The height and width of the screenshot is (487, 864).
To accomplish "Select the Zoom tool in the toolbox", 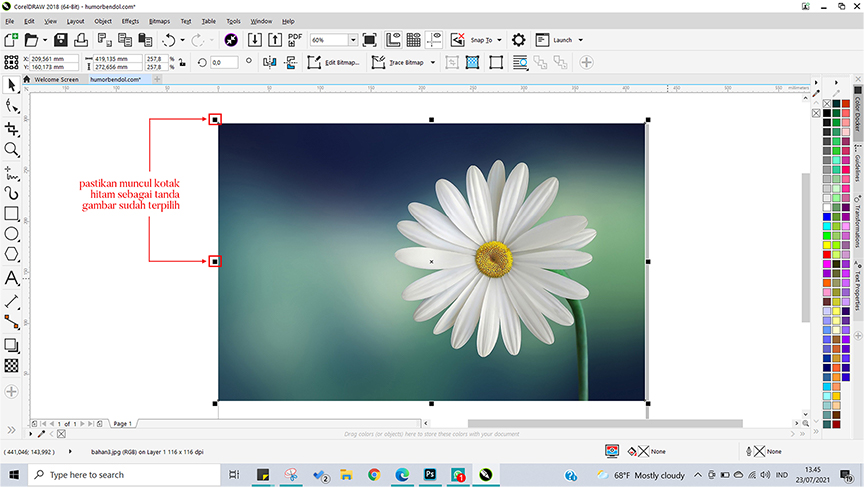I will tap(12, 149).
